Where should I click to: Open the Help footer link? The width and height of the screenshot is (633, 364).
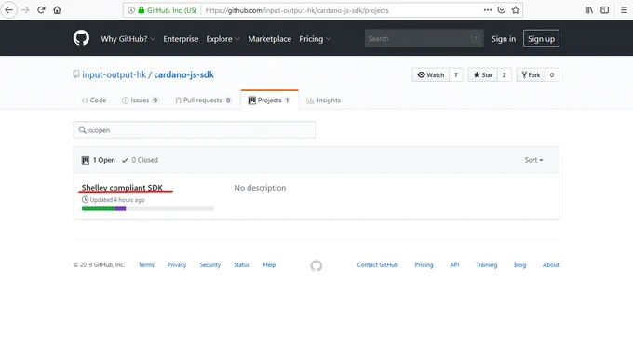[x=269, y=265]
